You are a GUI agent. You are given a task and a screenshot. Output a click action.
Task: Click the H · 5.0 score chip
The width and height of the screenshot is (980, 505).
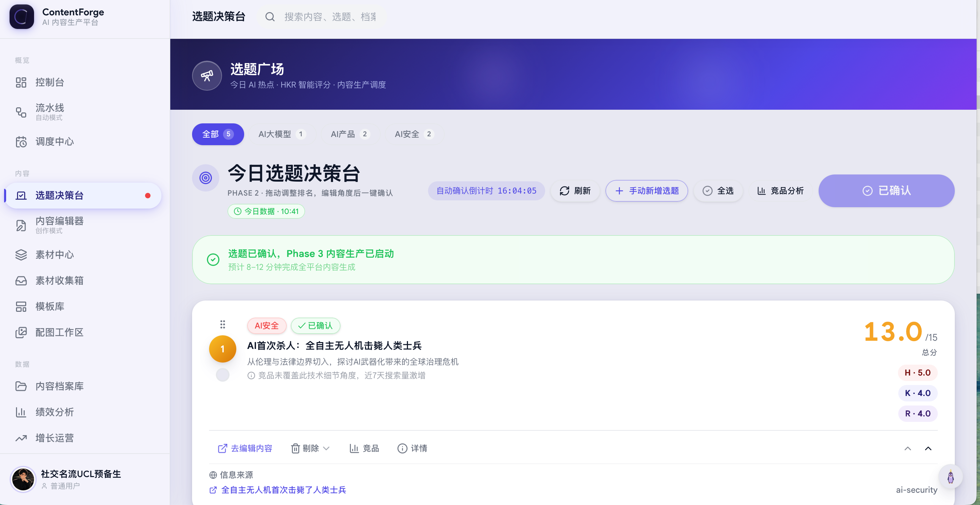point(918,373)
